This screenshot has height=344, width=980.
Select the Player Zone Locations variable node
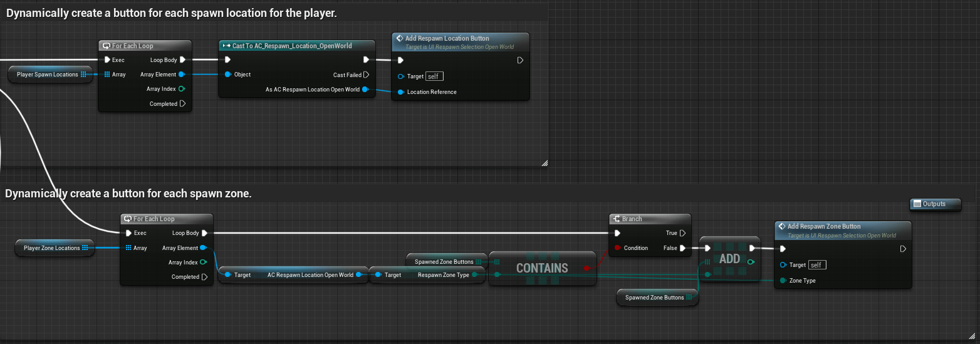(55, 248)
